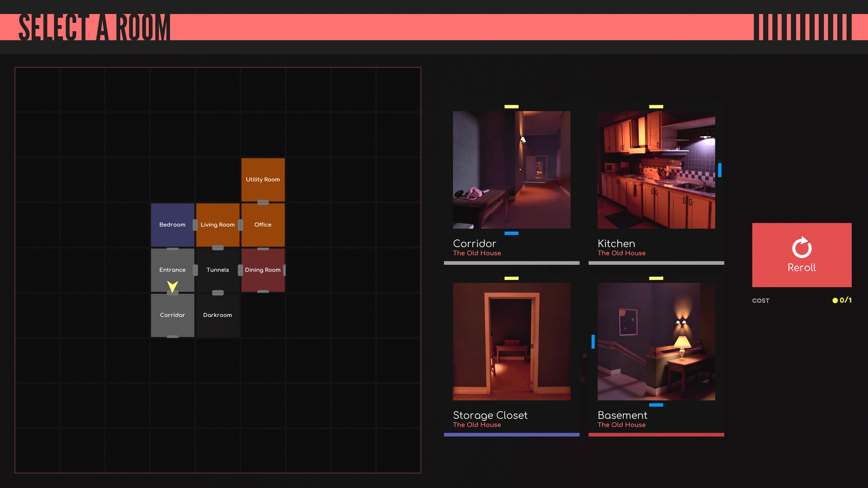
Task: Click the door between Tunnels and Darkroom
Action: click(x=218, y=293)
